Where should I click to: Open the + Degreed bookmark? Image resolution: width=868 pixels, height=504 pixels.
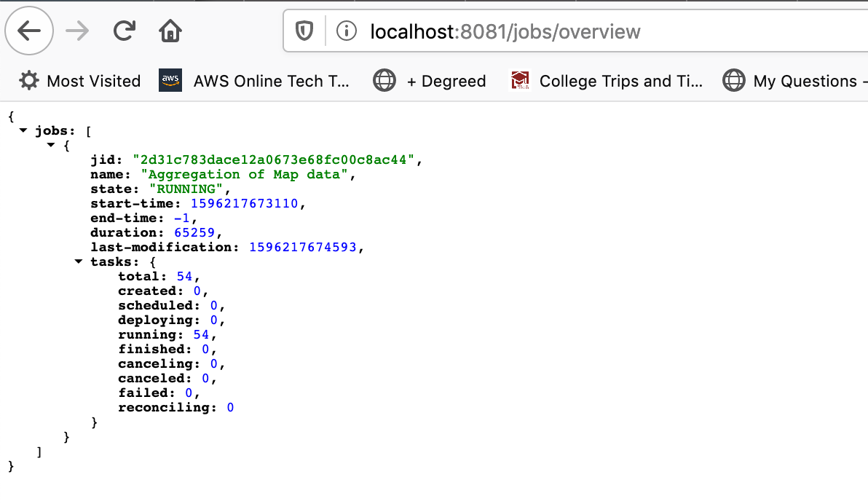coord(430,81)
